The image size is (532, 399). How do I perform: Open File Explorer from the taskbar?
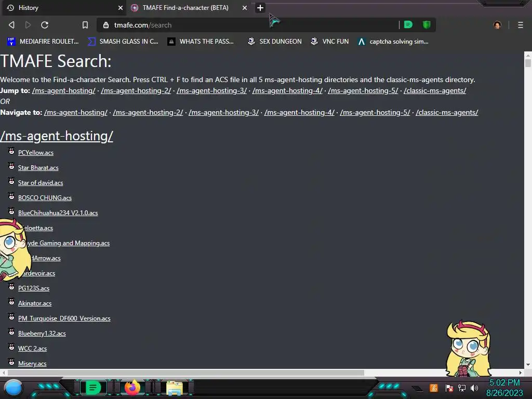(175, 388)
